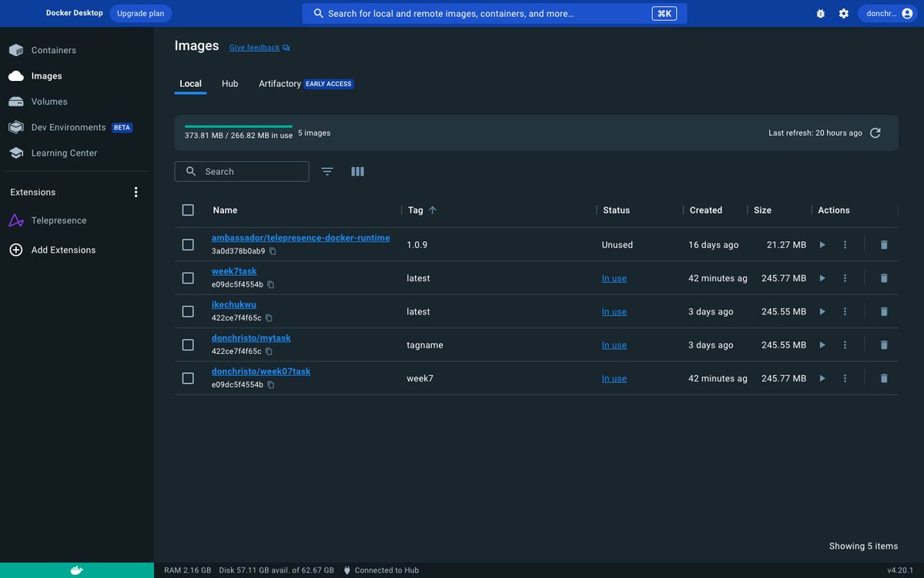
Task: Open the donchristo/week07task image link
Action: tap(261, 371)
